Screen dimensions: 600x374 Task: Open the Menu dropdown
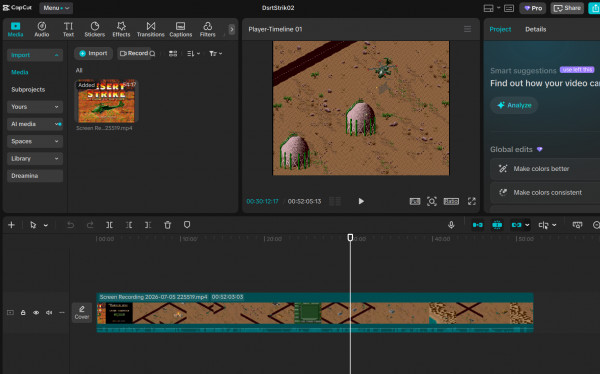point(56,8)
